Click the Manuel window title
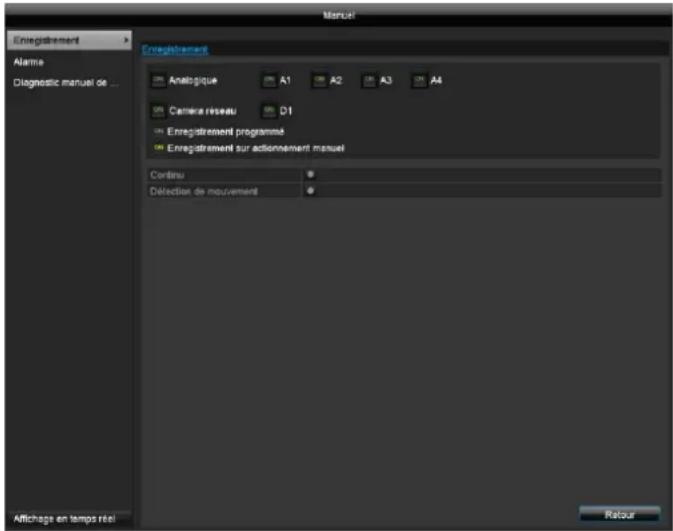Viewport: 673px width, 531px height. point(339,15)
